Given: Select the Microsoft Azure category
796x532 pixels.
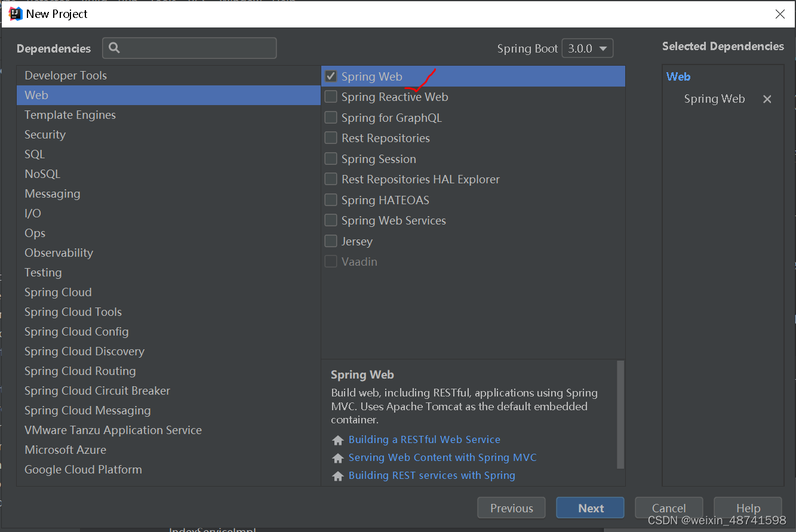Looking at the screenshot, I should click(x=168, y=450).
